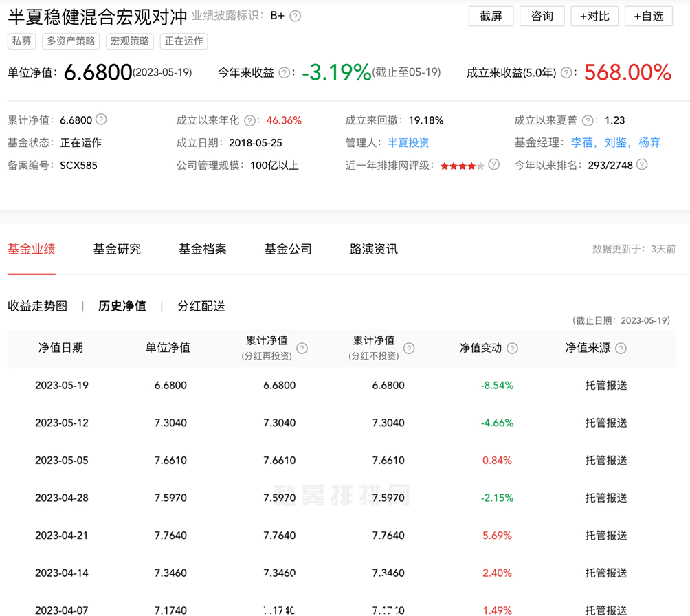This screenshot has height=616, width=690.
Task: Click date cell 2023-05-12
Action: [62, 423]
